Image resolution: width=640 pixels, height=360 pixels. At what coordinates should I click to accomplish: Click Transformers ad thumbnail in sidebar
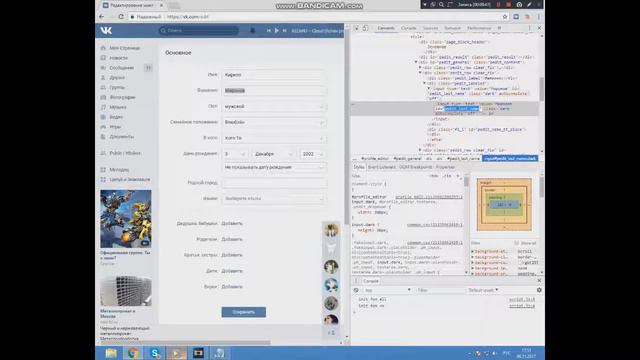point(126,219)
